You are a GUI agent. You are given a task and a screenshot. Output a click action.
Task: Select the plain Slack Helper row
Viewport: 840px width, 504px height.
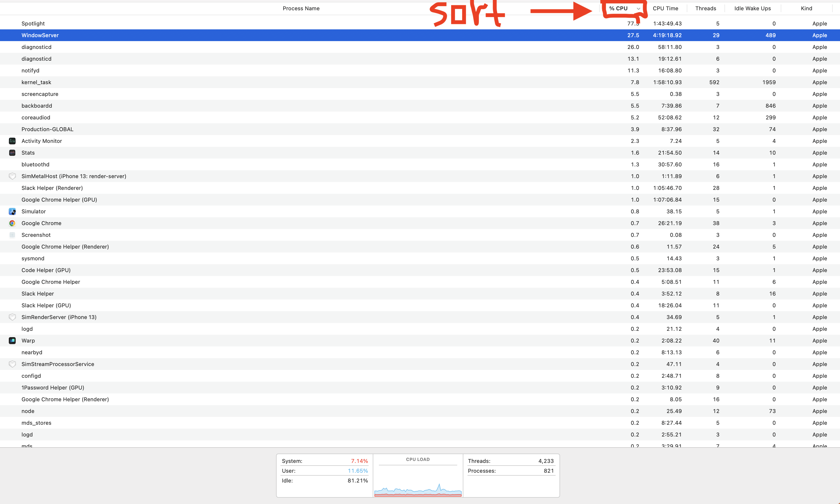[x=420, y=294]
